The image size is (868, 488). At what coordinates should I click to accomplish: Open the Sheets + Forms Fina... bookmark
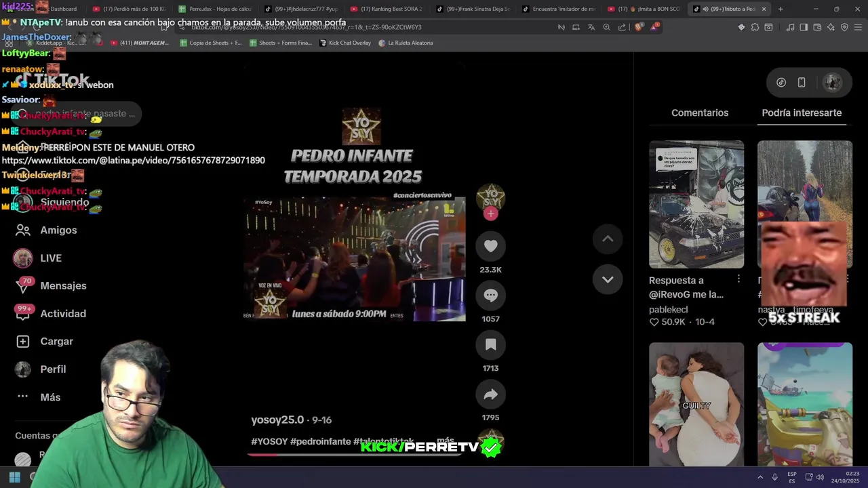pyautogui.click(x=281, y=43)
